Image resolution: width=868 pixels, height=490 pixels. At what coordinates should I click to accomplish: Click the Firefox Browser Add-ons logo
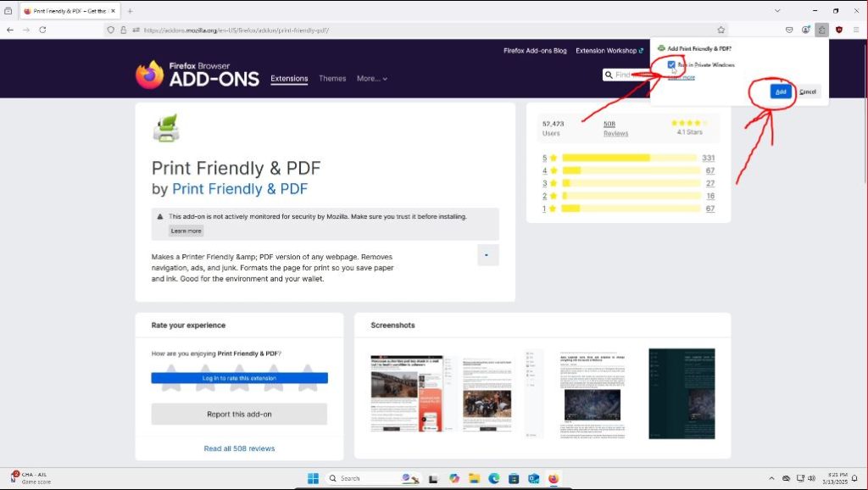tap(198, 75)
